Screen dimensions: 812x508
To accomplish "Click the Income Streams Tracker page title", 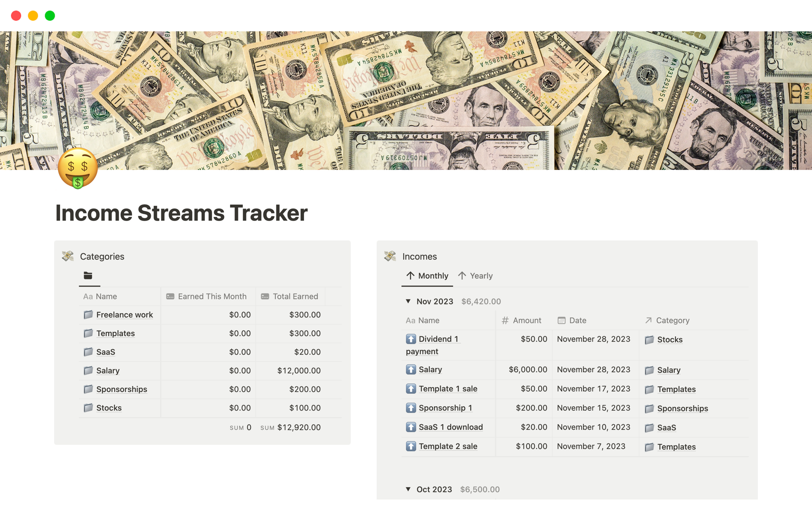I will (x=181, y=213).
